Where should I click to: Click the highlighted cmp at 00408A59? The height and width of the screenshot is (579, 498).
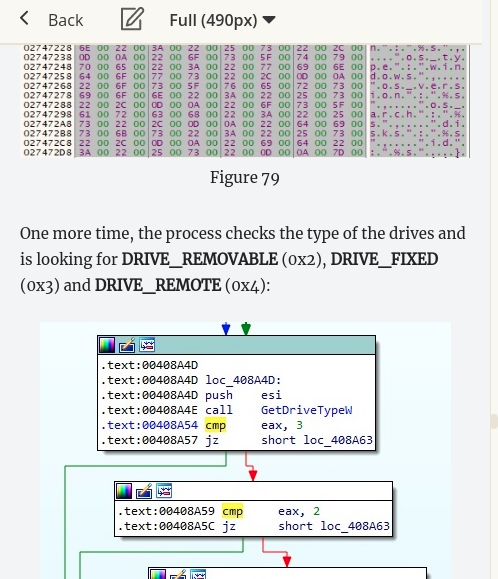[233, 511]
